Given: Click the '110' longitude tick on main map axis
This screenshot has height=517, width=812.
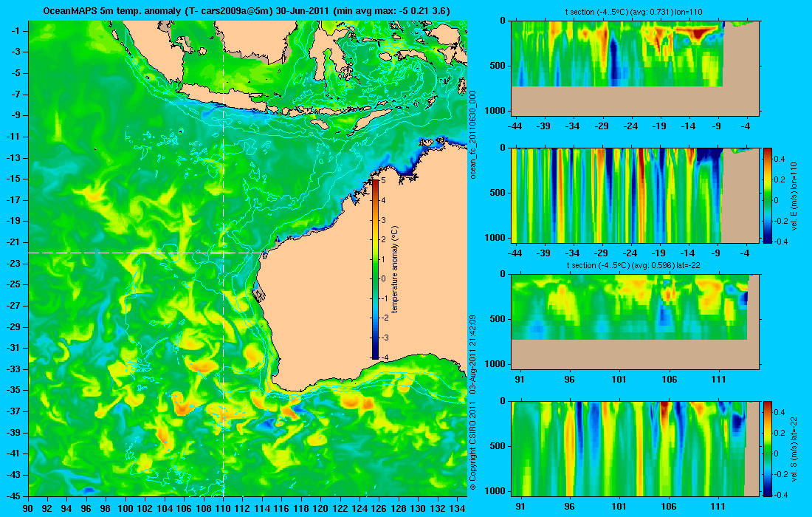Looking at the screenshot, I should 223,508.
